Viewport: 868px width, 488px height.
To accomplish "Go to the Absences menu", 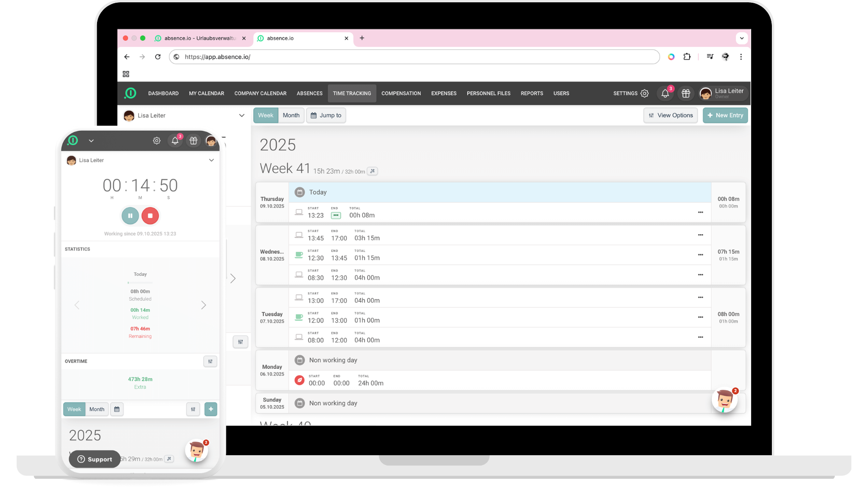I will coord(309,94).
